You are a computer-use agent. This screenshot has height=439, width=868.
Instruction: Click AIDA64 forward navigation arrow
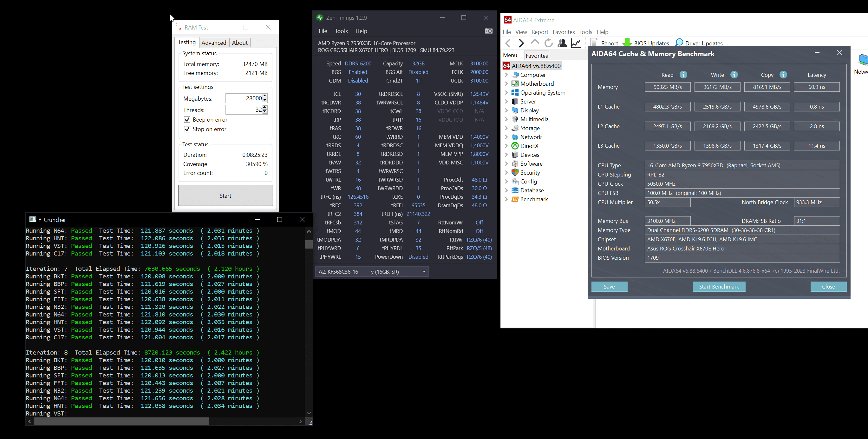[521, 43]
